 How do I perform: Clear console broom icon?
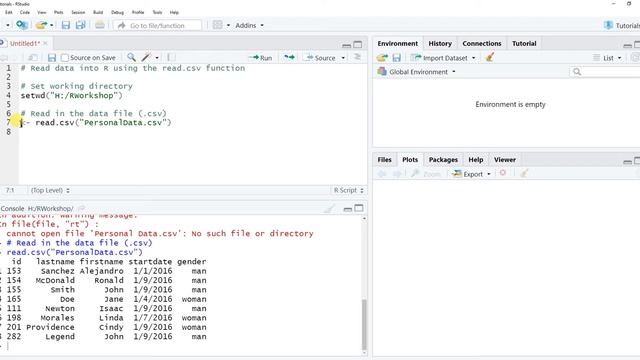click(329, 209)
